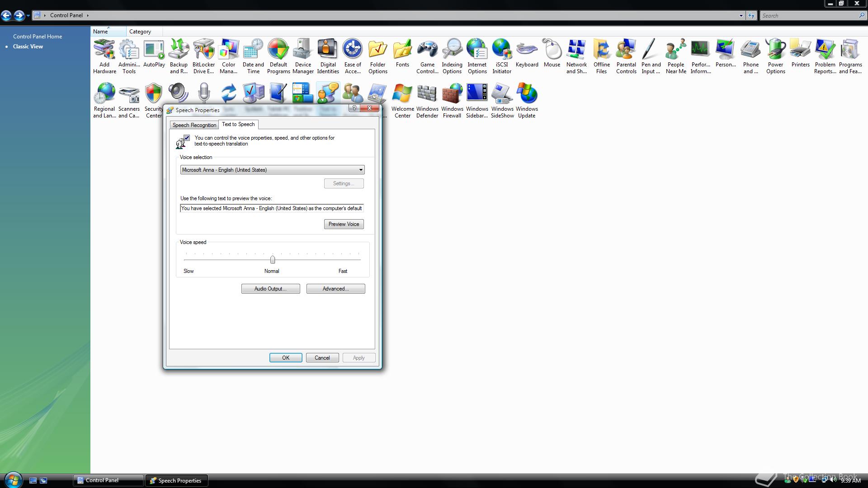Switch to the Speech Recognition tab
Image resolution: width=868 pixels, height=488 pixels.
pyautogui.click(x=194, y=125)
